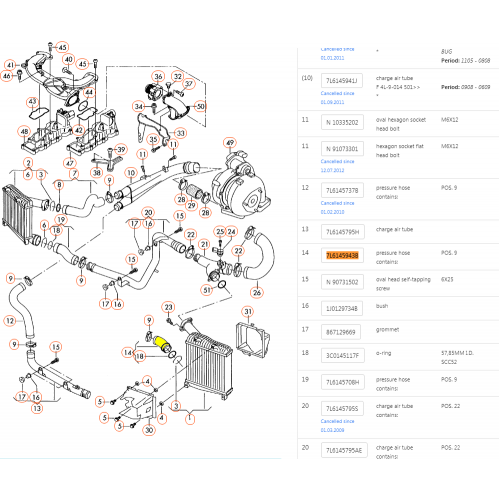Click callout 12 on the left hose
Image resolution: width=500 pixels, height=500 pixels.
10,321
